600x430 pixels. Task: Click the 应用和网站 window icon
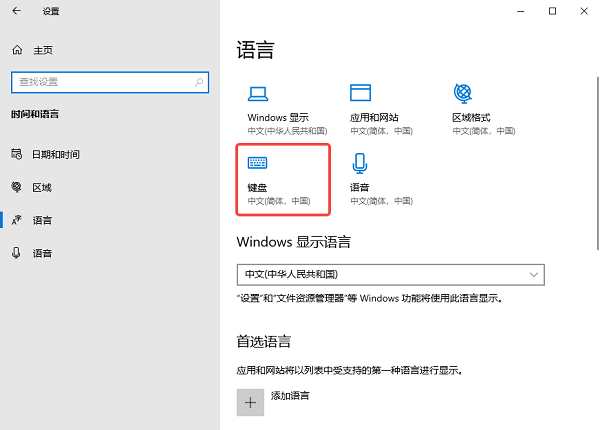pyautogui.click(x=360, y=93)
